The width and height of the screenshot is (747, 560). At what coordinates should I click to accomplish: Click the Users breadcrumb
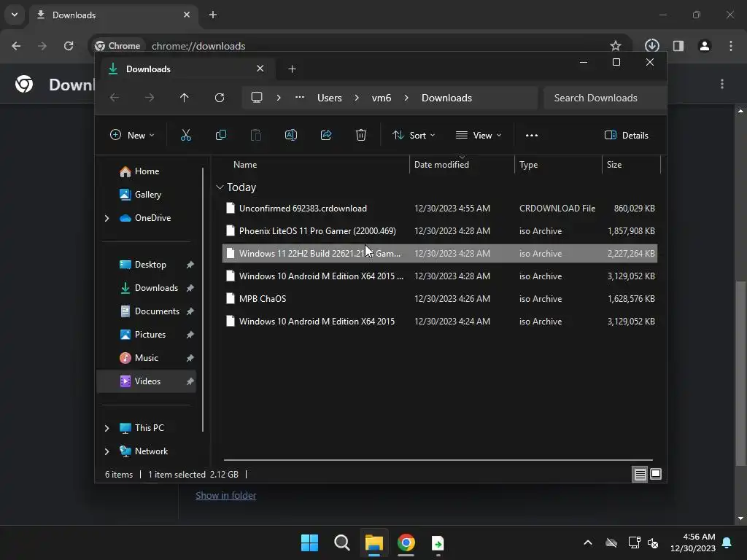pos(330,98)
